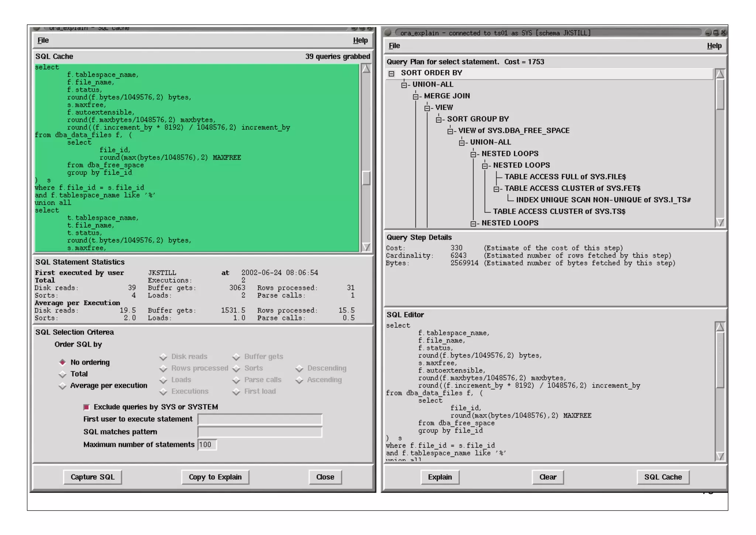Collapse the MERGE JOIN tree node

416,96
